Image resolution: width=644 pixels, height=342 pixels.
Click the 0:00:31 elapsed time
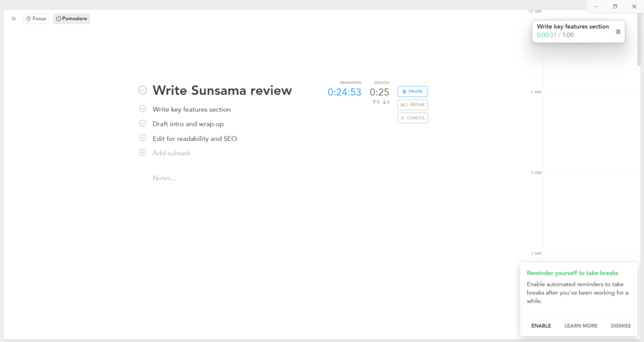[x=546, y=35]
